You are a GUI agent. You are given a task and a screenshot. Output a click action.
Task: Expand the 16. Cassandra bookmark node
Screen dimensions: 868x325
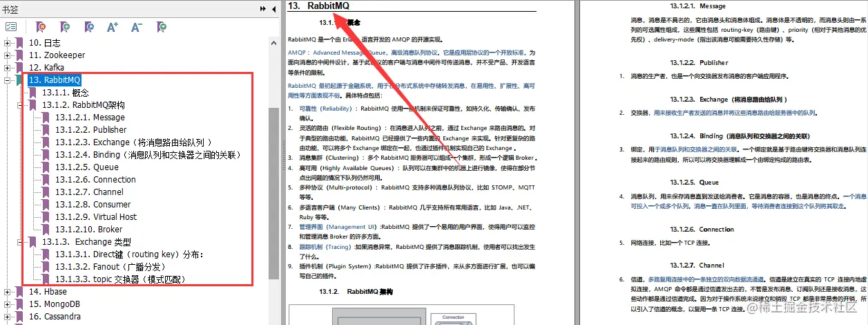pyautogui.click(x=8, y=317)
